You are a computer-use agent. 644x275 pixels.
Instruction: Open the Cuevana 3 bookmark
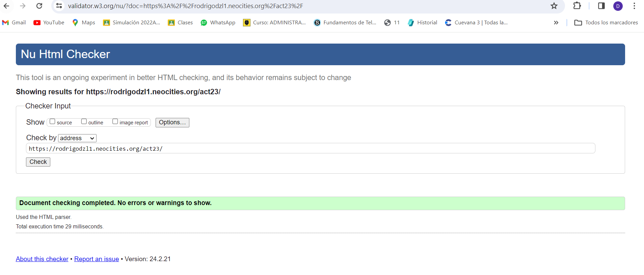pyautogui.click(x=476, y=22)
